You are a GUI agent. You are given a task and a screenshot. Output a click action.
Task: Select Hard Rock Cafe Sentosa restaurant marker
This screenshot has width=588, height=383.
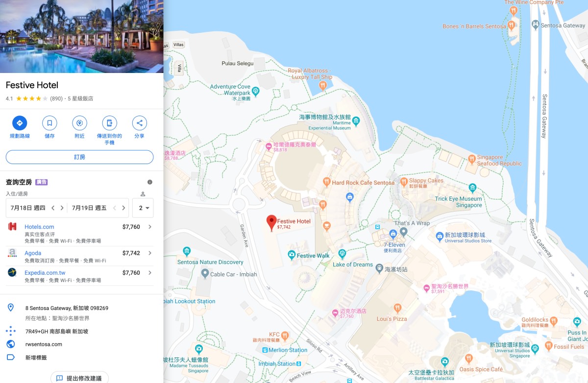click(x=327, y=183)
